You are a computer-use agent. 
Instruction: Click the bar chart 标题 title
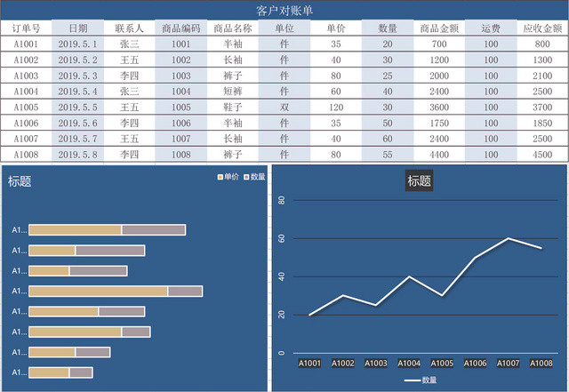20,181
